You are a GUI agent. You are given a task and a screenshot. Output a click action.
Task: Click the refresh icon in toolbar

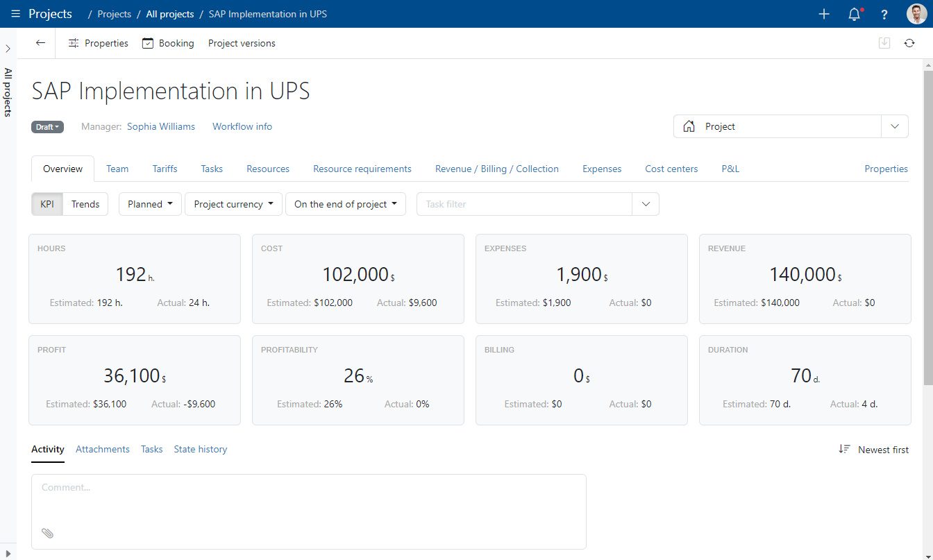point(909,43)
